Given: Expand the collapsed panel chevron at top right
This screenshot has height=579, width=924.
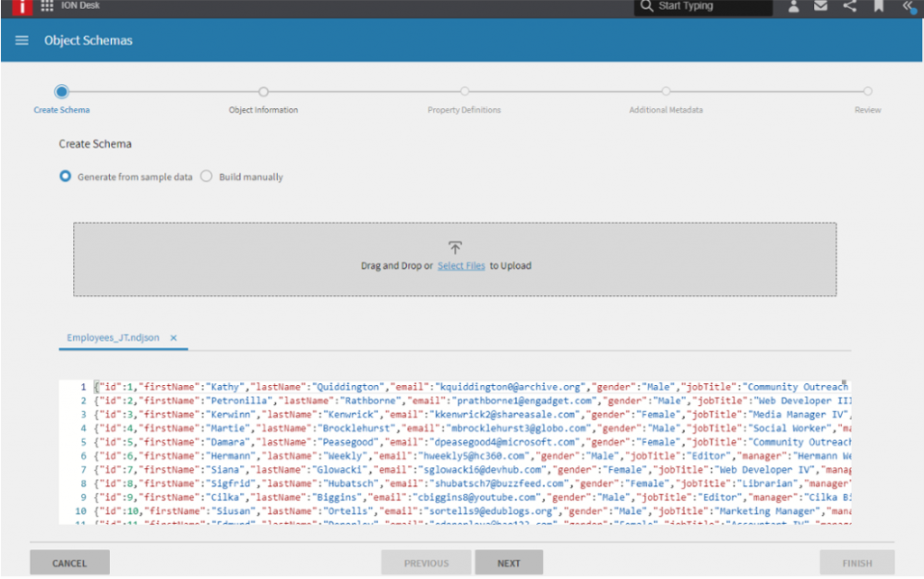Looking at the screenshot, I should (x=909, y=7).
